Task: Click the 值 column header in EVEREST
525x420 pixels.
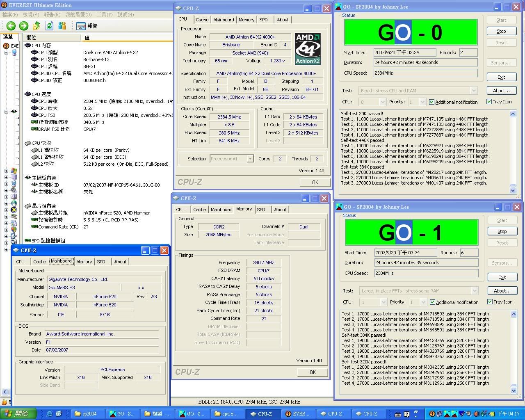Action: (127, 37)
